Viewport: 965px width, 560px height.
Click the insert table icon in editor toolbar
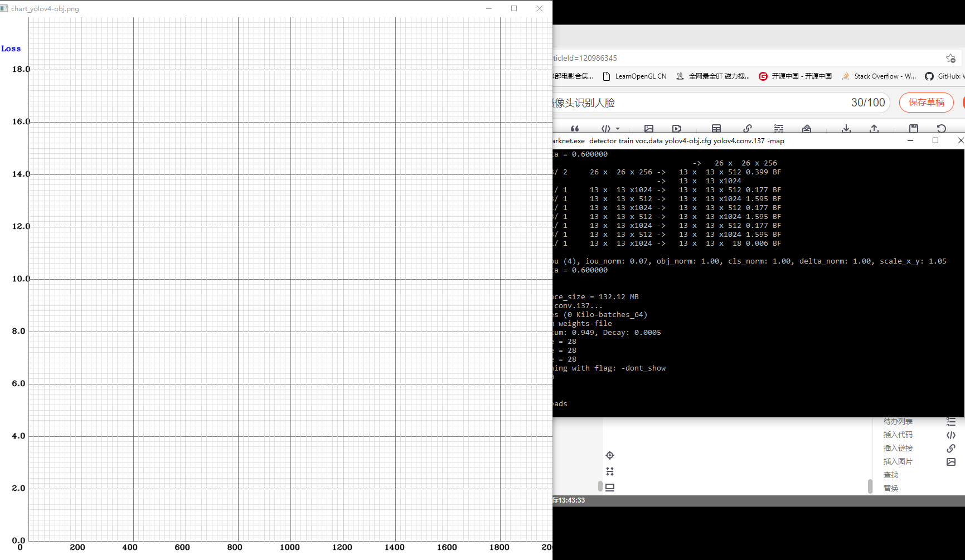(716, 129)
